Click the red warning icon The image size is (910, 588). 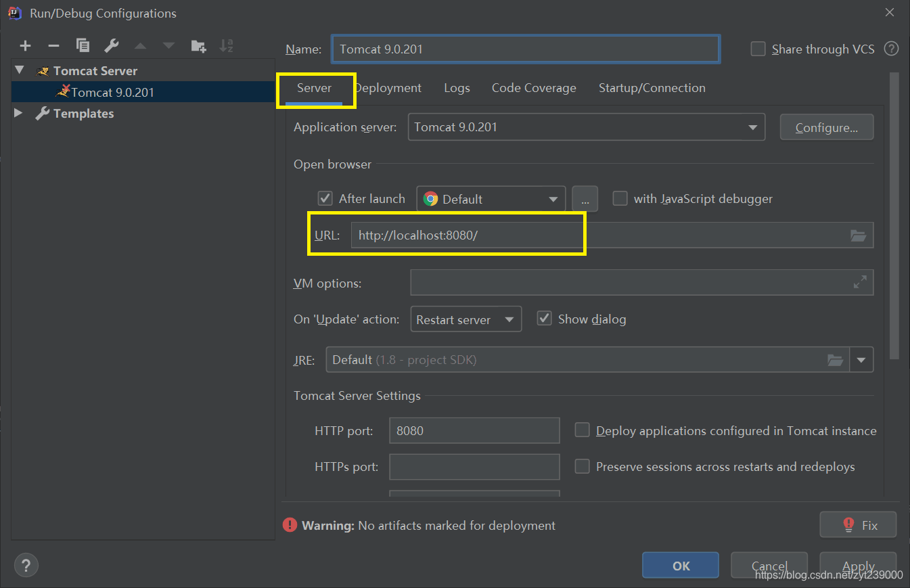(x=290, y=525)
